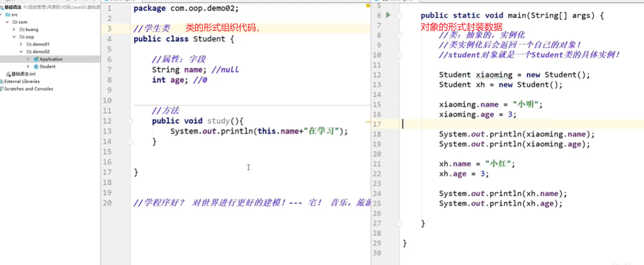Click the kuang package folder icon
Screen dimensions: 644x265
click(22, 29)
